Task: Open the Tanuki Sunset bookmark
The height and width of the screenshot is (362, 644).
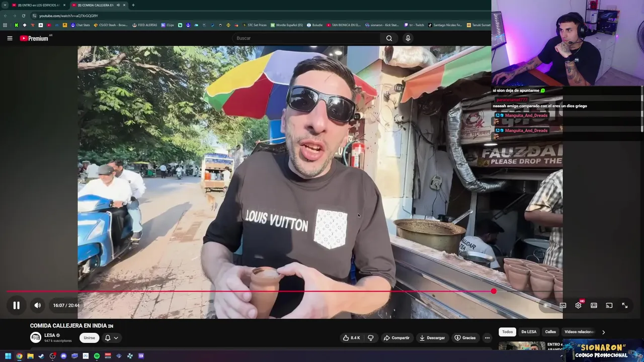Action: pyautogui.click(x=478, y=25)
